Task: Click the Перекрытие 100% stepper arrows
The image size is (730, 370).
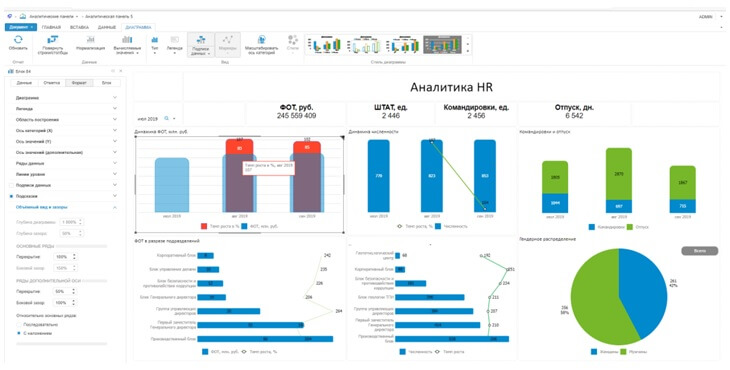Action: pyautogui.click(x=74, y=257)
